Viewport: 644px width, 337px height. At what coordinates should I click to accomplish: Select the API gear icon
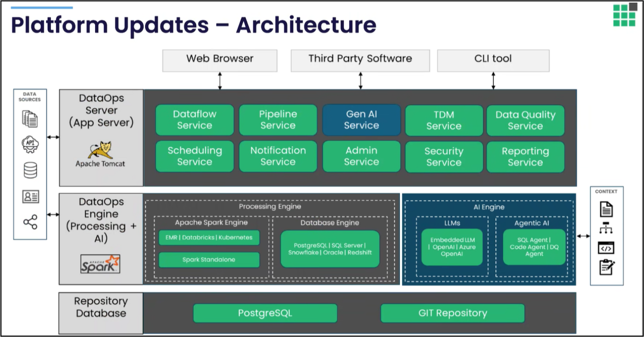click(30, 145)
